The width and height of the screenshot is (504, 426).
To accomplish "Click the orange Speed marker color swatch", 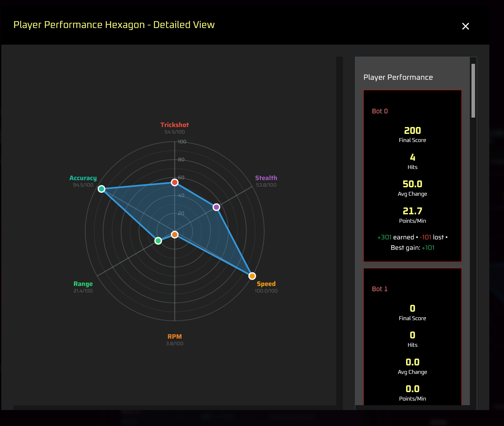I will click(x=252, y=276).
